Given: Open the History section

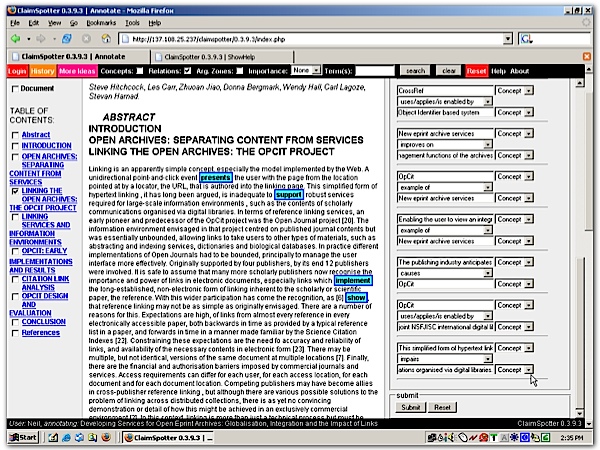Looking at the screenshot, I should click(42, 71).
